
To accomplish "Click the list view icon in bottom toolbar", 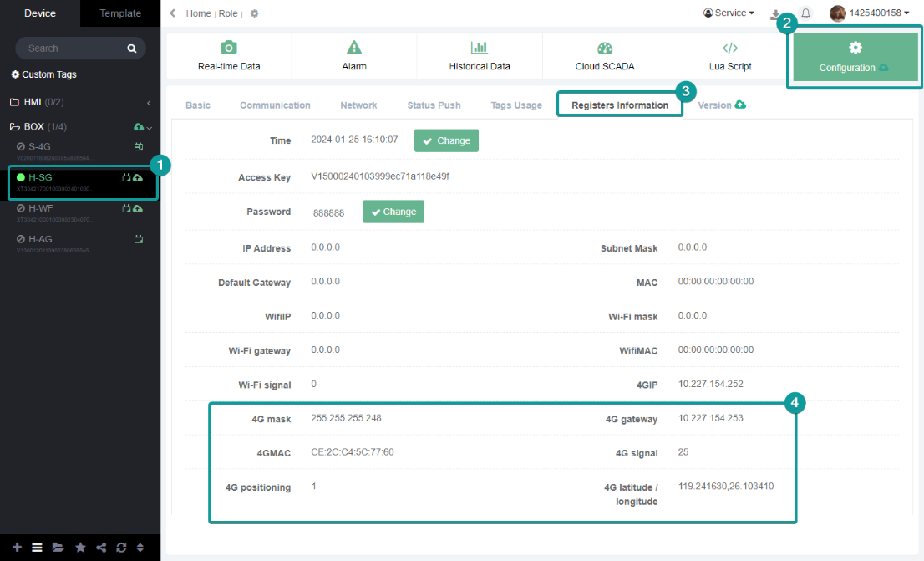I will 37,548.
